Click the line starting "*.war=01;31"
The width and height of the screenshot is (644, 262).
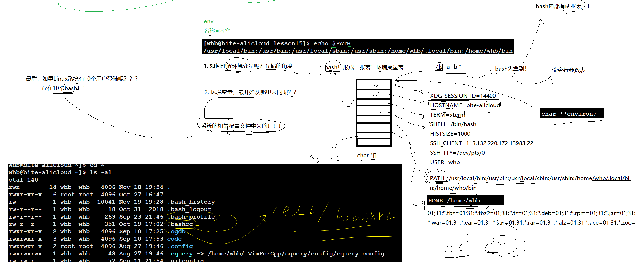click(x=531, y=222)
